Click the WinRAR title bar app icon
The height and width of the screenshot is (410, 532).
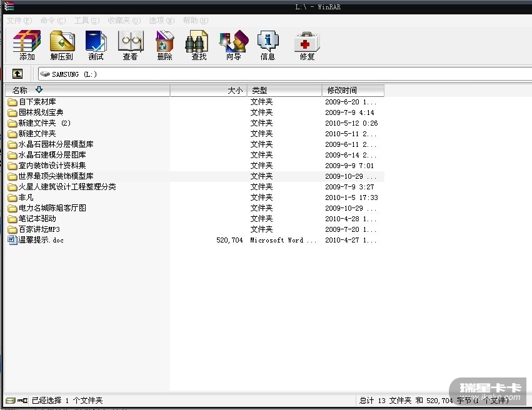(9, 6)
